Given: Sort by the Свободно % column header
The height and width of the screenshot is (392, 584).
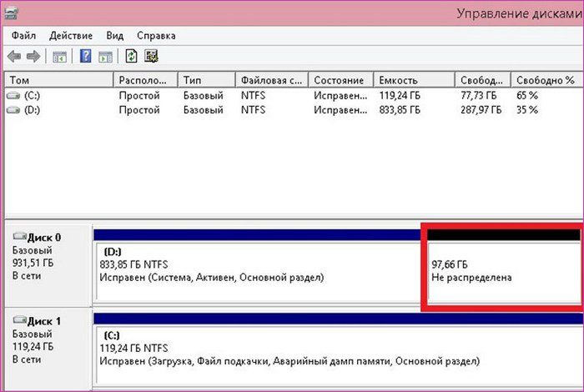Looking at the screenshot, I should coord(546,80).
